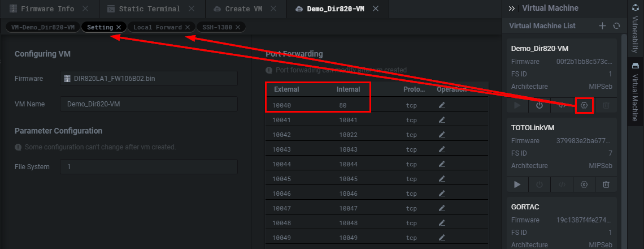Collapse the Virtual Machine panel with chevrons
Viewport: 644px width, 249px height.
point(511,8)
